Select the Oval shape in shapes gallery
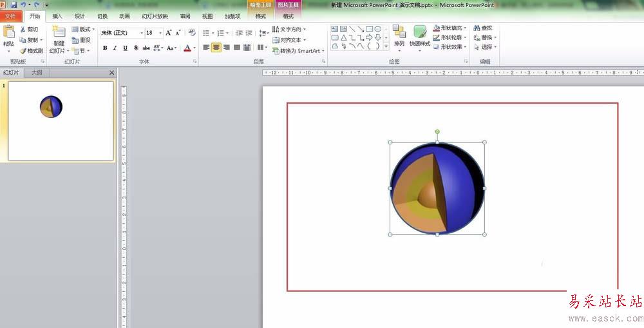This screenshot has width=644, height=328. (x=378, y=29)
